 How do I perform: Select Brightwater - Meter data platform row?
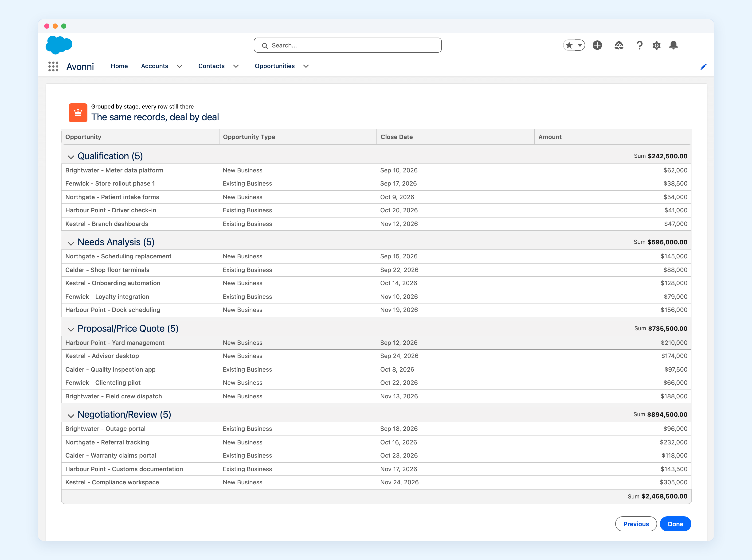tap(376, 171)
